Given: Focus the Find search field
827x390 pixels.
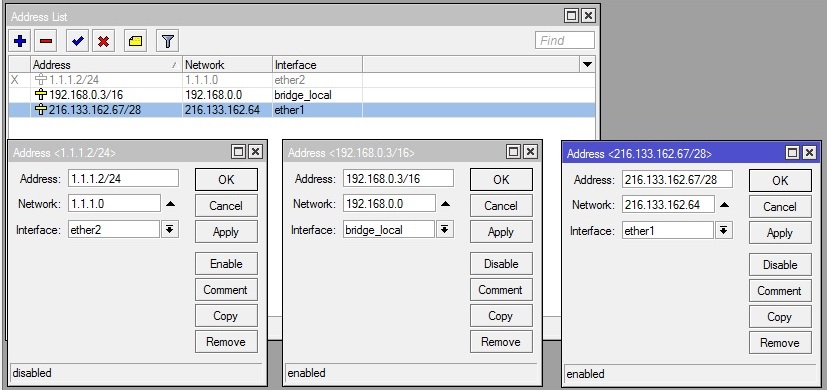Looking at the screenshot, I should point(564,41).
